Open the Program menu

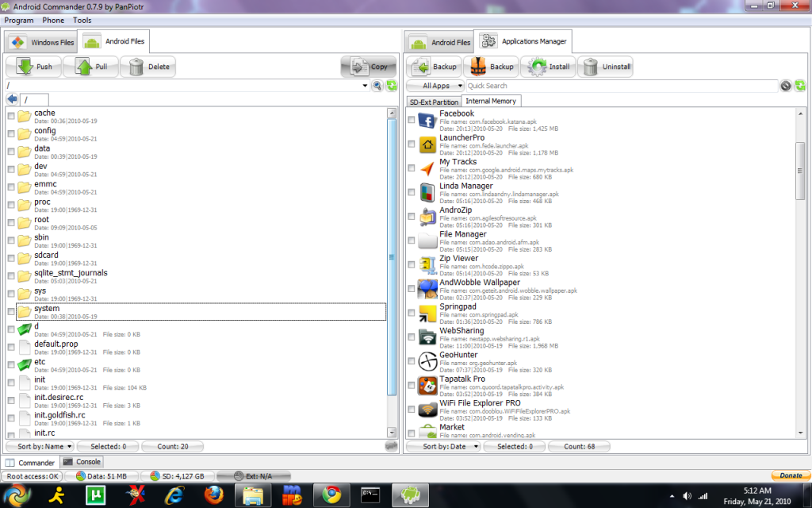click(x=19, y=20)
